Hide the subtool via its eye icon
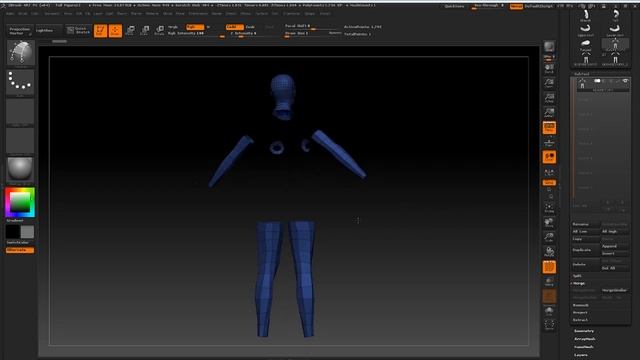Screen dimensions: 640x360 [625, 81]
